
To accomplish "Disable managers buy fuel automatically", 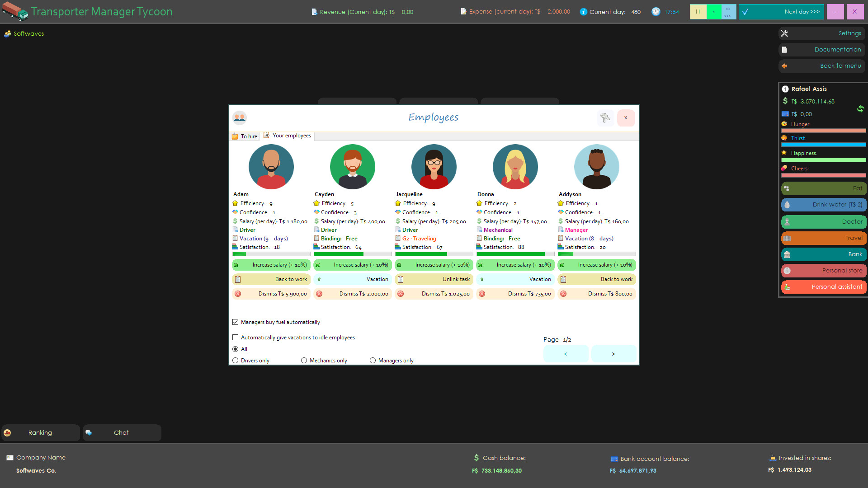I will (x=235, y=322).
